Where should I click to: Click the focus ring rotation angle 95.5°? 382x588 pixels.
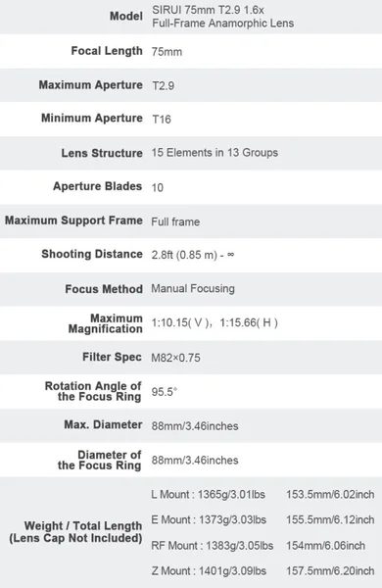(165, 392)
